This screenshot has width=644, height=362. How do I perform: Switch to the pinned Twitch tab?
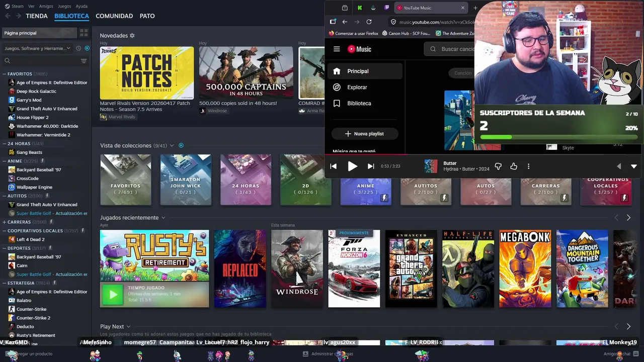[386, 8]
